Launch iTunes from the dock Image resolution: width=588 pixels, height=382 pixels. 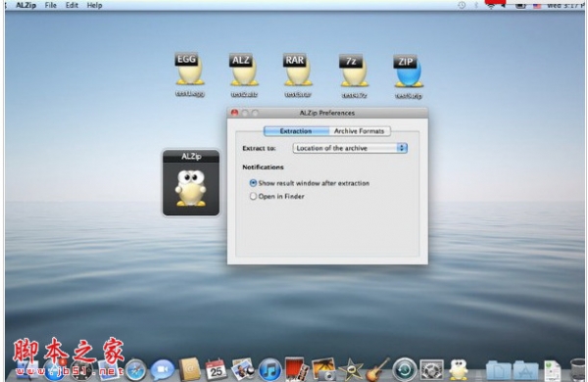click(269, 369)
